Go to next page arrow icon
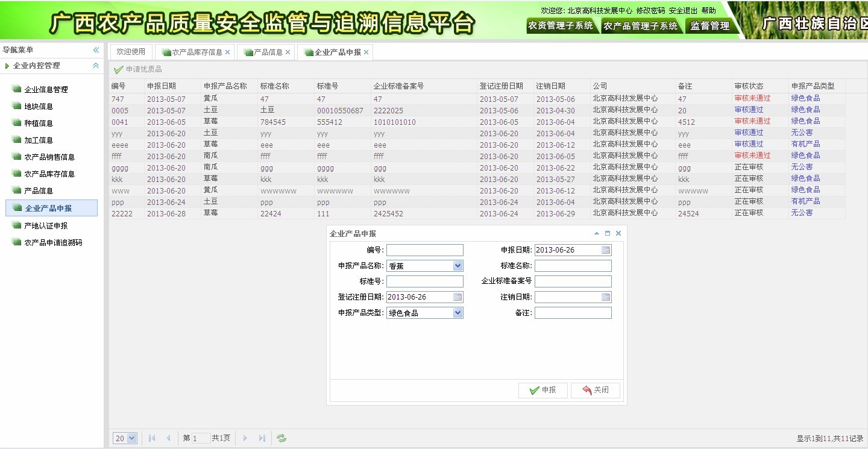The image size is (868, 449). point(245,438)
